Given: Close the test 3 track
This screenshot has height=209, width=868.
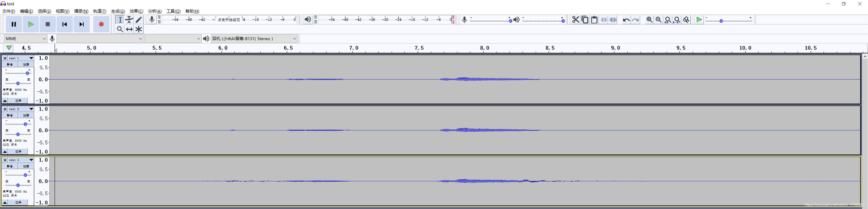Looking at the screenshot, I should click(5, 160).
